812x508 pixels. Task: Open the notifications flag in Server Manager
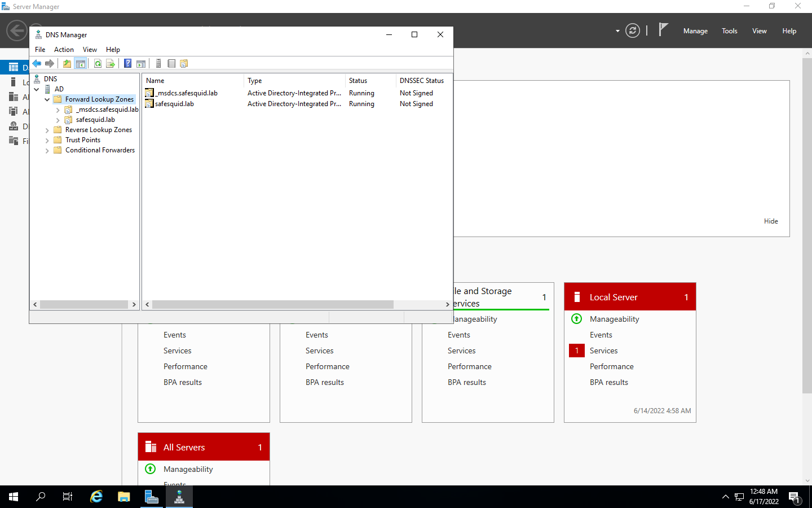coord(663,30)
